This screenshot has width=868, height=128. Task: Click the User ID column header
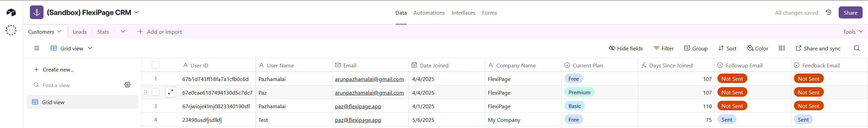199,65
